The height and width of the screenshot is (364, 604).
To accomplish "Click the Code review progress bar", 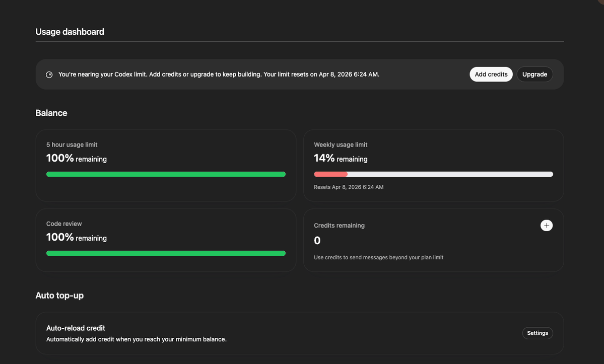I will [166, 253].
